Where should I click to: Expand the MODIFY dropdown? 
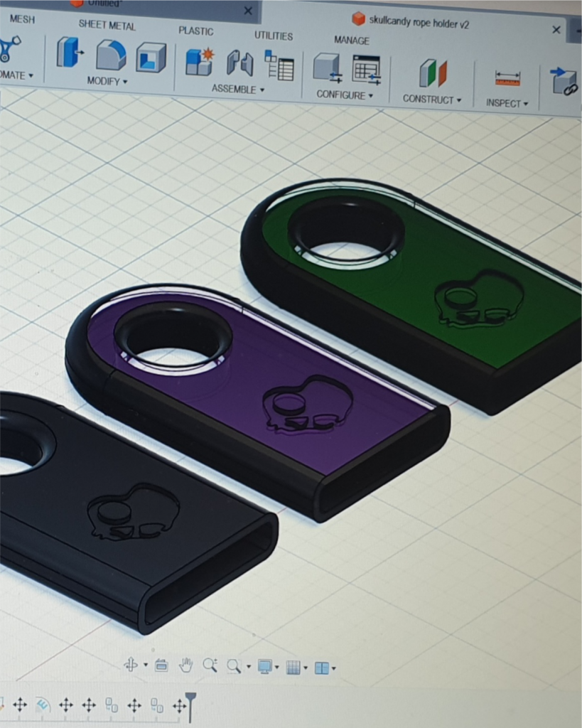[x=107, y=81]
